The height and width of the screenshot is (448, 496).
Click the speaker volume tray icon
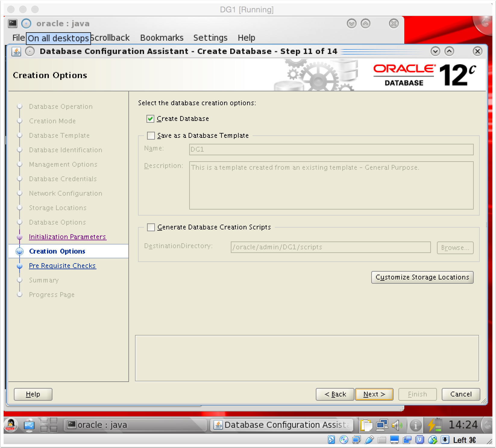[x=397, y=425]
